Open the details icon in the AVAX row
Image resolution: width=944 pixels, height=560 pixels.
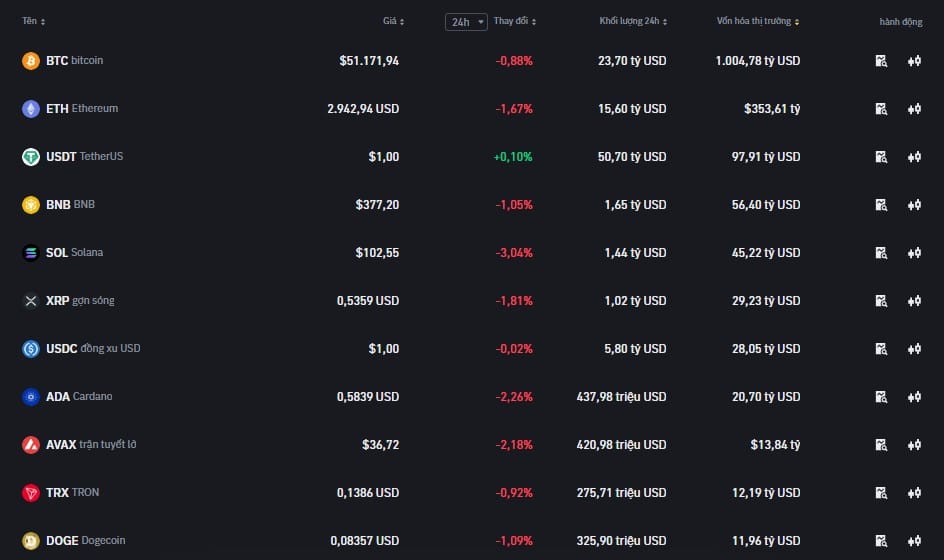pyautogui.click(x=881, y=445)
